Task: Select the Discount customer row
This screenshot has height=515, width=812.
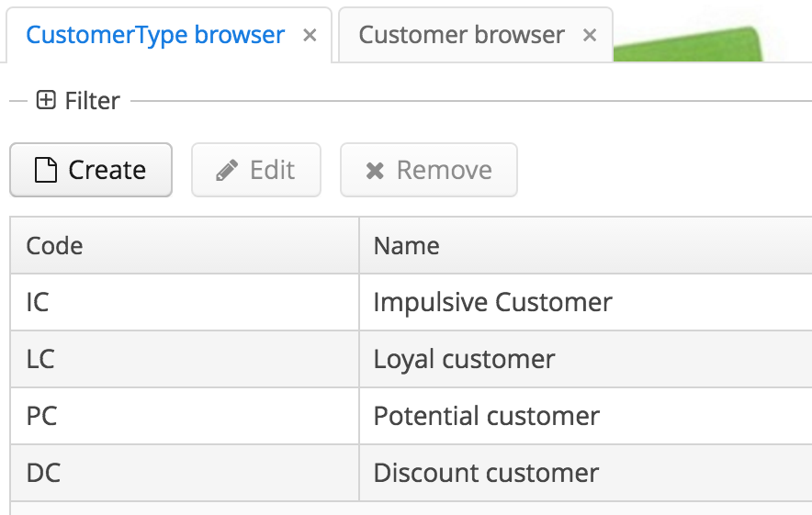Action: [x=412, y=473]
